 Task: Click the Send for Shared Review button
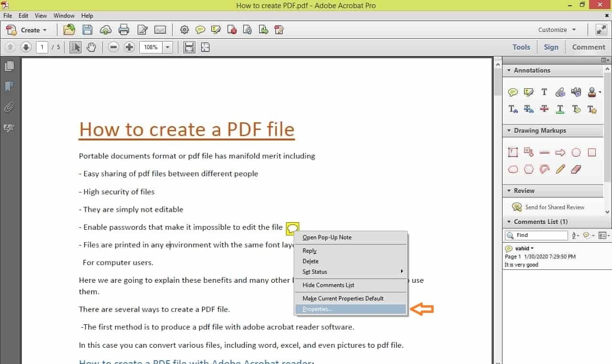(555, 207)
